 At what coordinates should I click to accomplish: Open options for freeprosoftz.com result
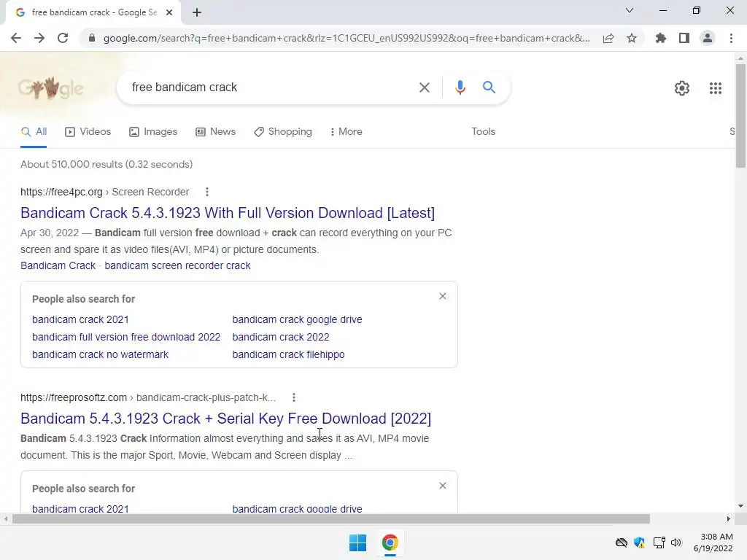pos(294,397)
